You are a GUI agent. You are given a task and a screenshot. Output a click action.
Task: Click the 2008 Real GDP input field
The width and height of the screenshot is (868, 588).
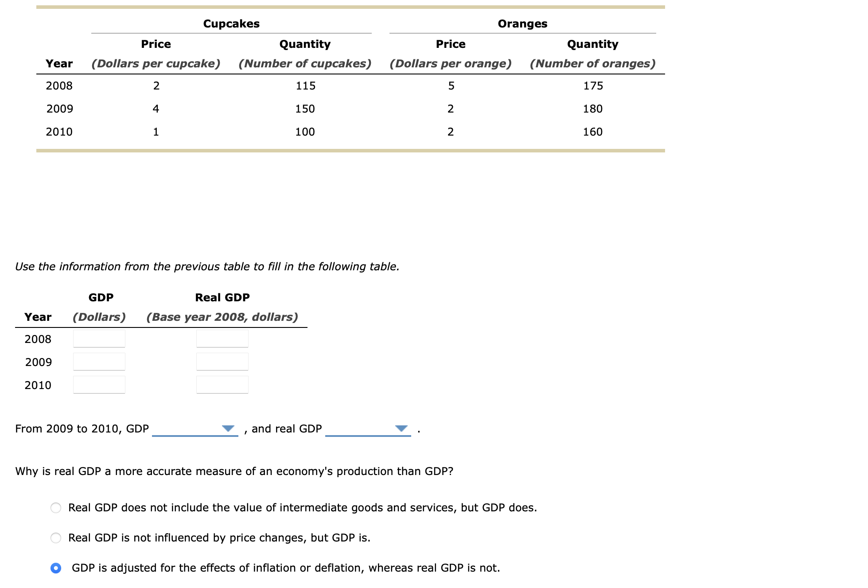pyautogui.click(x=222, y=339)
